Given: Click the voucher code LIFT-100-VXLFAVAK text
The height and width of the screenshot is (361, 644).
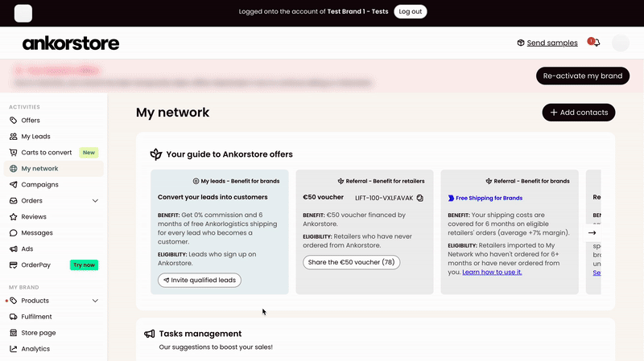Looking at the screenshot, I should [x=384, y=198].
